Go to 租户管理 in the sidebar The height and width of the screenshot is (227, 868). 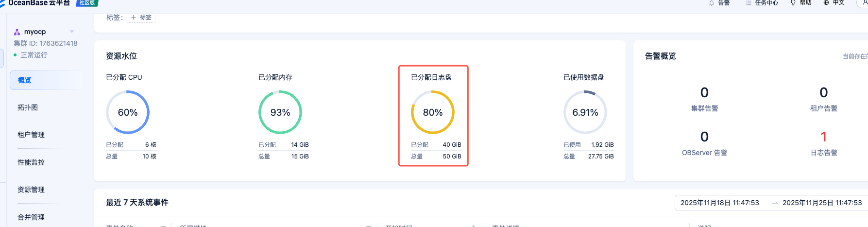[x=31, y=135]
